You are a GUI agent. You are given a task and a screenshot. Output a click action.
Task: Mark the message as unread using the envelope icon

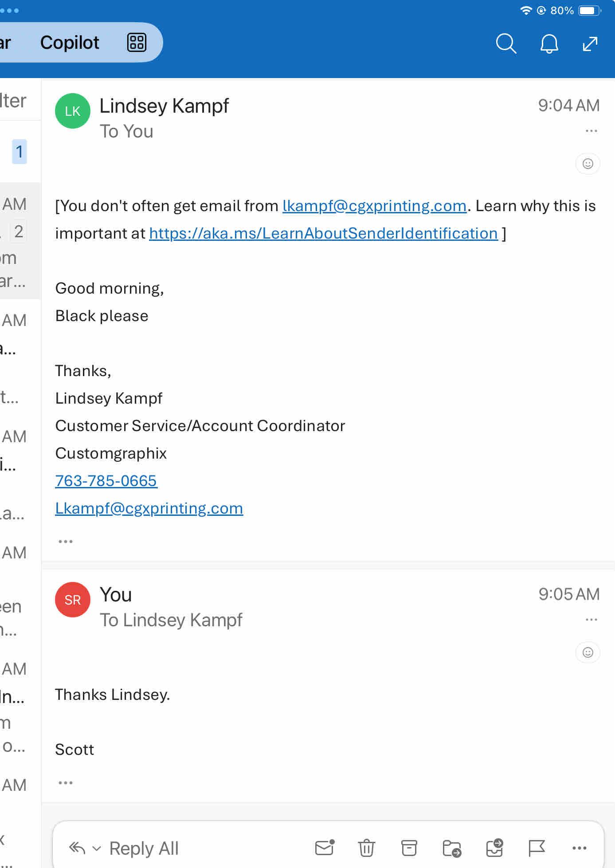(x=325, y=848)
